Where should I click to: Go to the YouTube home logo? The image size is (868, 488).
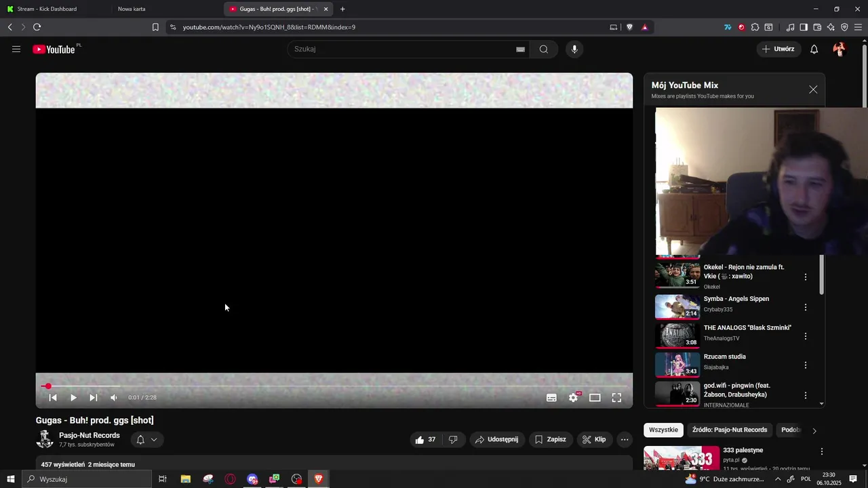(x=54, y=49)
